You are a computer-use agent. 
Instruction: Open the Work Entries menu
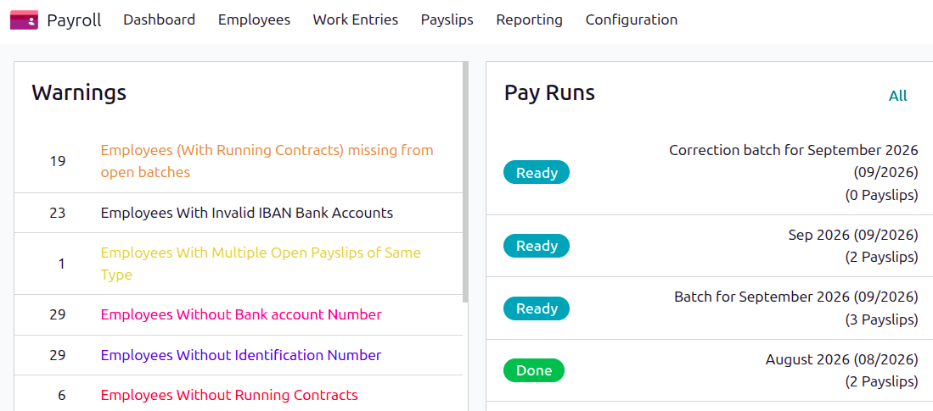(x=355, y=20)
